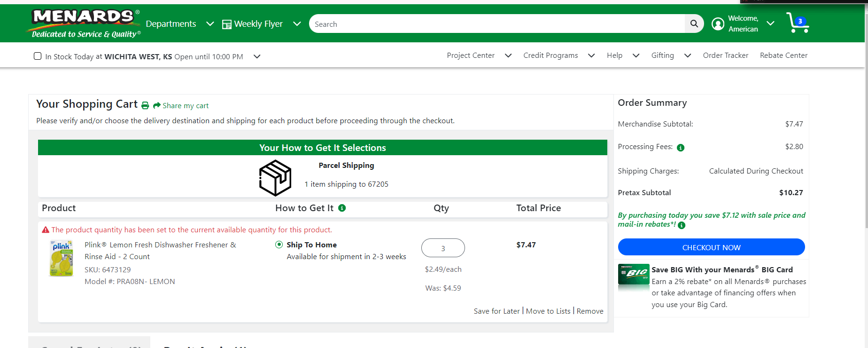
Task: Click the Available for shipment in 2-3 weeks text
Action: (346, 257)
